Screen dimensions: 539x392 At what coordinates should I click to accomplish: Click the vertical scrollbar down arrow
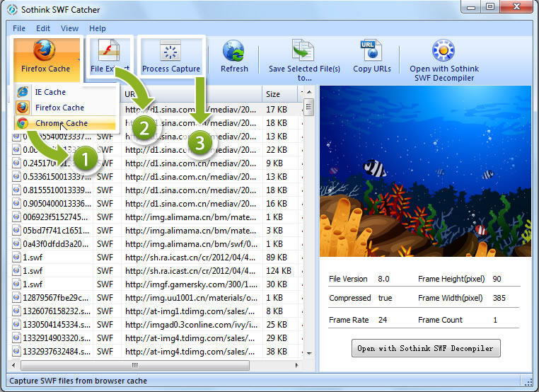308,353
